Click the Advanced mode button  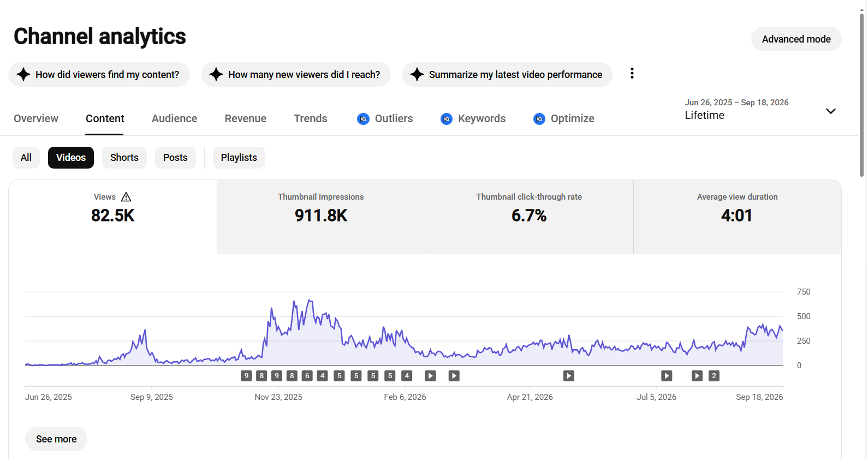[x=796, y=39]
